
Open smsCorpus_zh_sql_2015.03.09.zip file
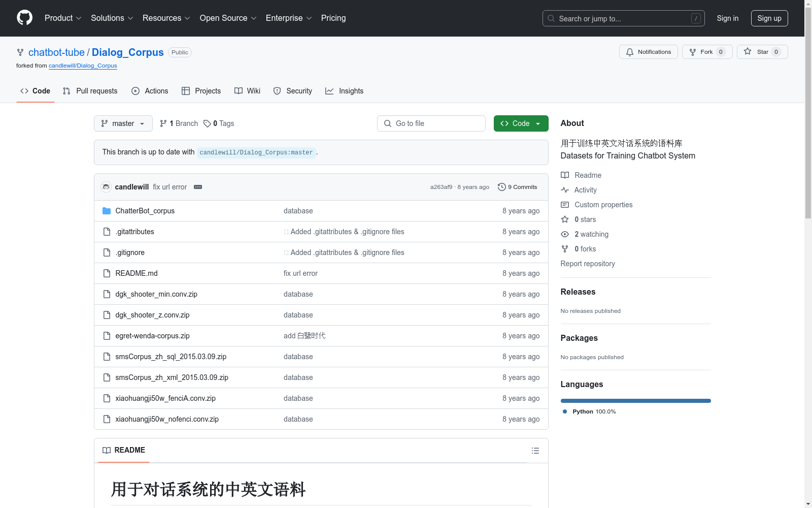(x=171, y=357)
